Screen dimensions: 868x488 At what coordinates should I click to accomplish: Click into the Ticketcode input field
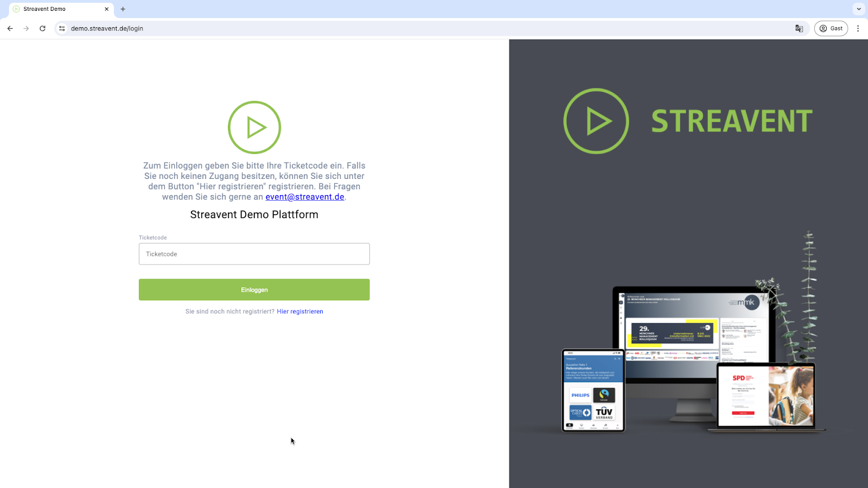254,254
